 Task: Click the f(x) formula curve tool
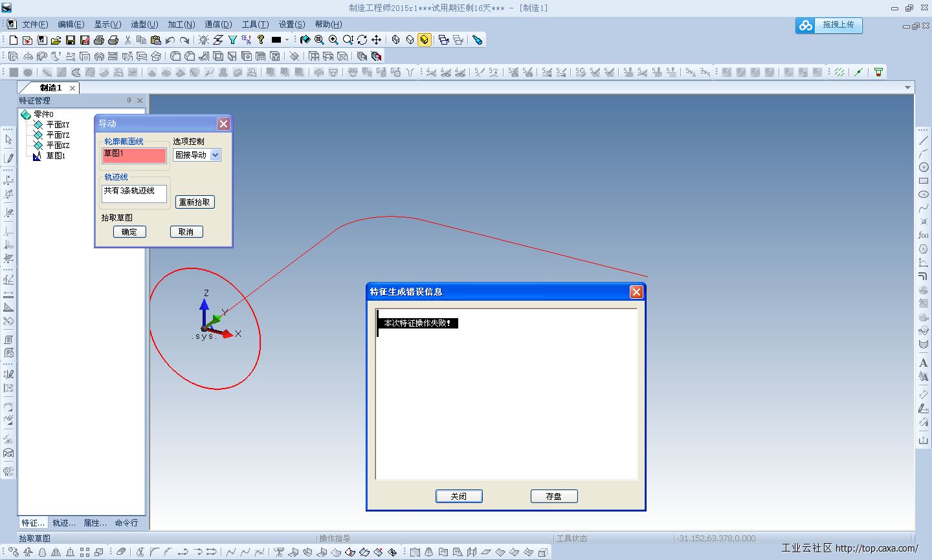point(924,235)
